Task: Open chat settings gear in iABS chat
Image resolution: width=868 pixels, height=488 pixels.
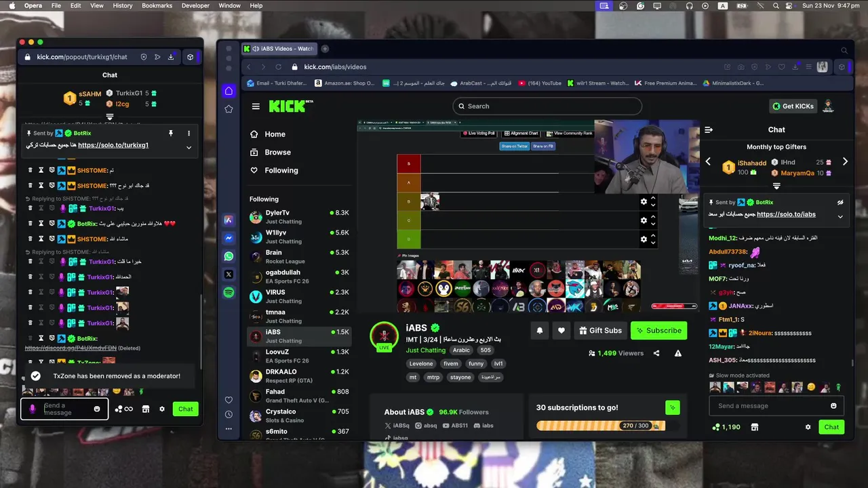Action: point(808,427)
